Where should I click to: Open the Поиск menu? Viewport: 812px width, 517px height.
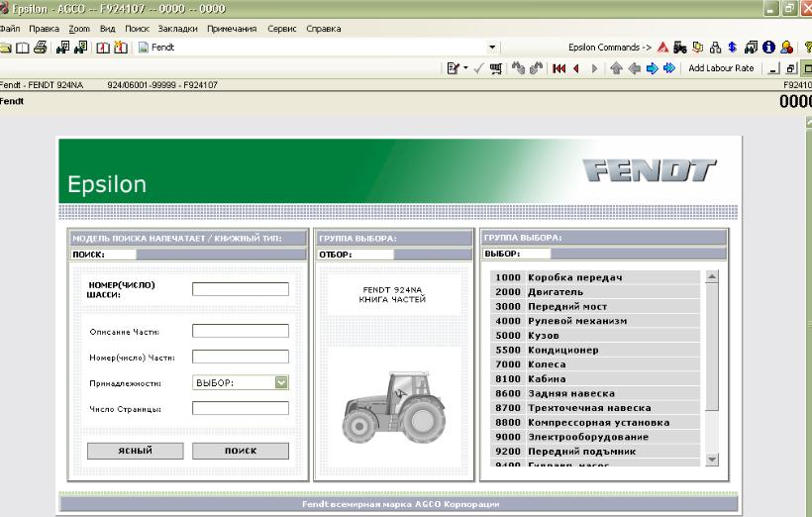[x=137, y=29]
